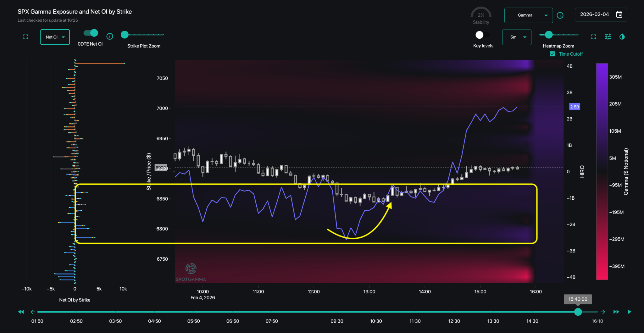
Task: Click the fullscreen icon beside Net OI dropdown
Action: (25, 37)
